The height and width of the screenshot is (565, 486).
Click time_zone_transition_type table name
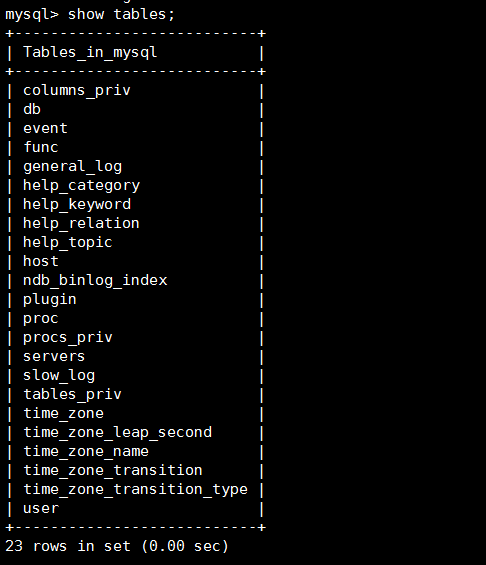tap(135, 490)
